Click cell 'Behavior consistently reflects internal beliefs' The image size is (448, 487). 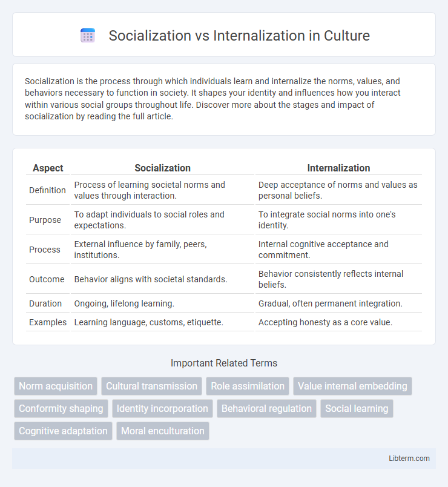point(338,279)
